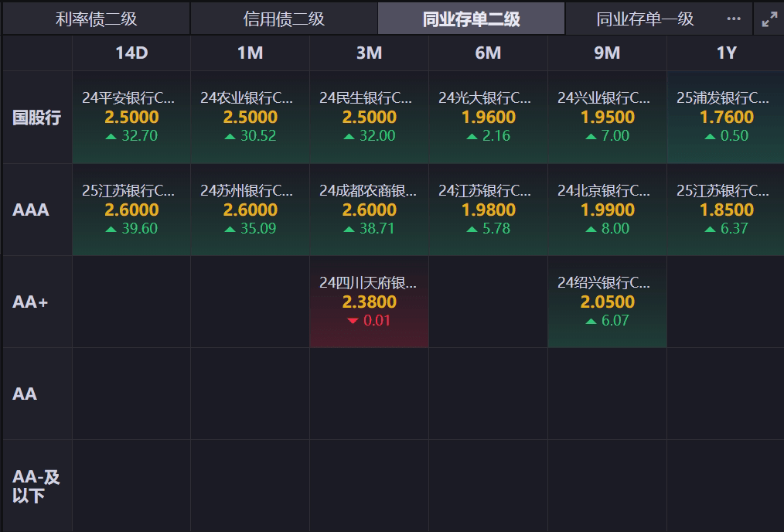Click the 1Y column header
The width and height of the screenshot is (784, 532).
point(726,53)
